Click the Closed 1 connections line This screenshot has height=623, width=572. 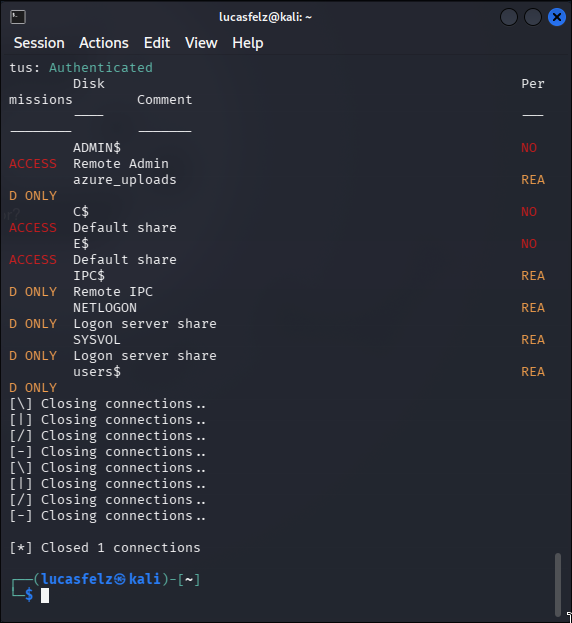tap(105, 548)
